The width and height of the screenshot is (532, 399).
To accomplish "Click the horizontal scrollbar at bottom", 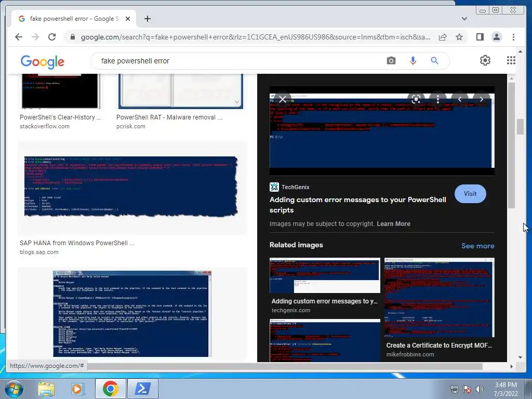I will point(285,366).
